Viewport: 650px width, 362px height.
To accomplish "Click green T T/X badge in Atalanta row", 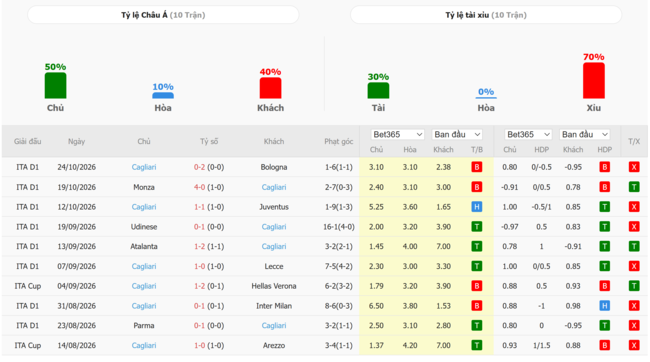I will [634, 246].
